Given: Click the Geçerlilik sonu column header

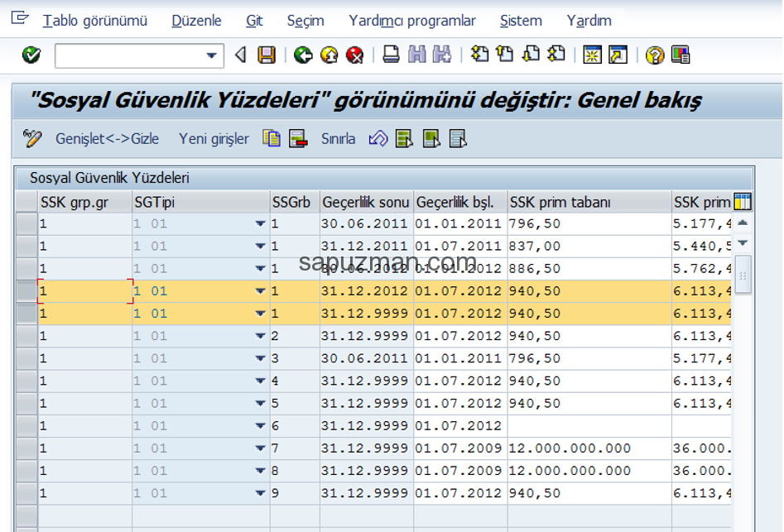Looking at the screenshot, I should tap(367, 202).
